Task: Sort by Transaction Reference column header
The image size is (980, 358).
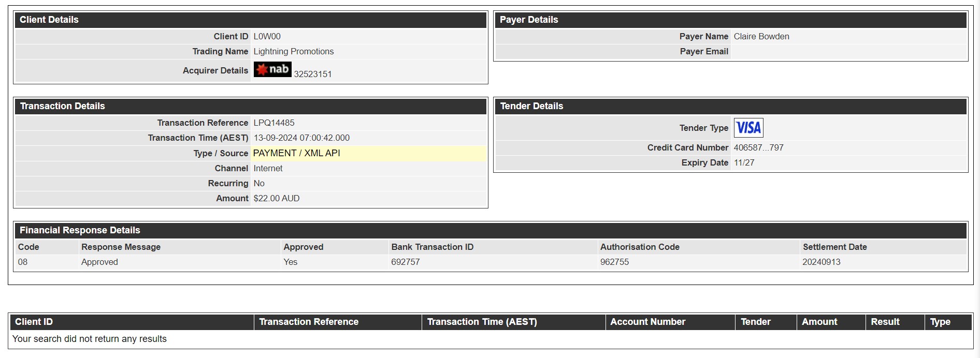Action: click(338, 322)
